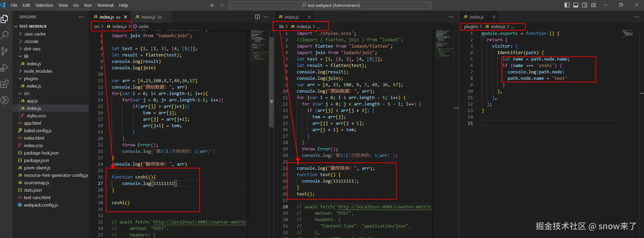Close the index.js src tab
Image resolution: width=644 pixels, height=238 pixels.
click(x=126, y=17)
